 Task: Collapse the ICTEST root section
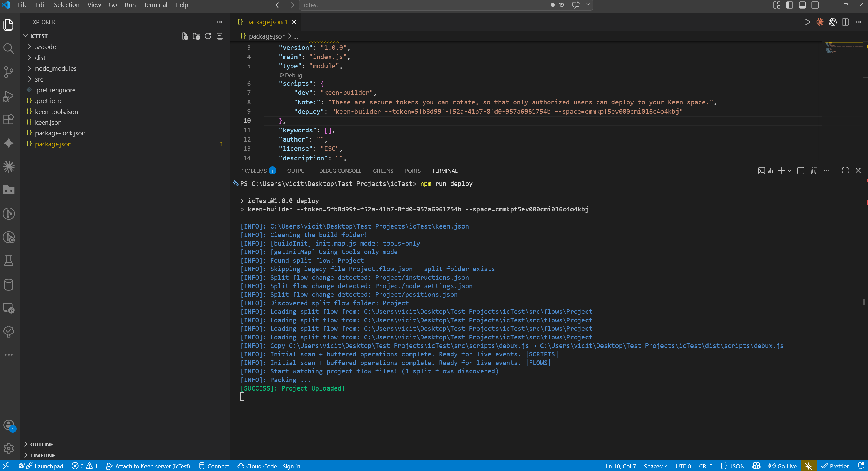pyautogui.click(x=39, y=36)
